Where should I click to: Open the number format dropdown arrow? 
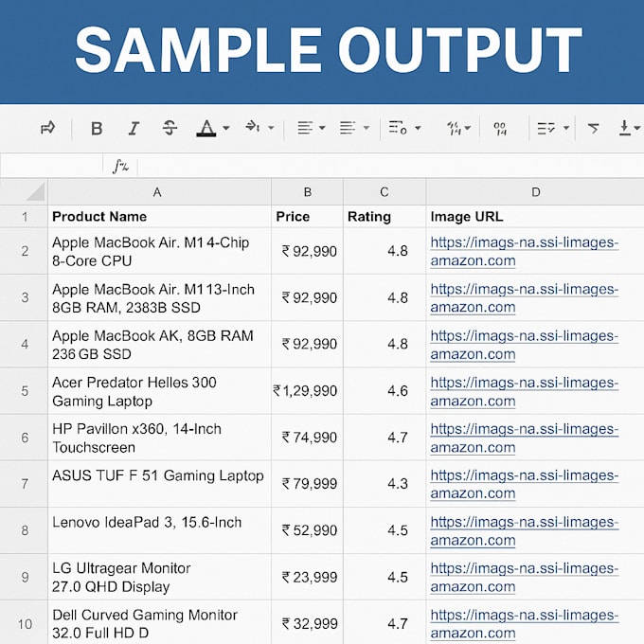(468, 128)
